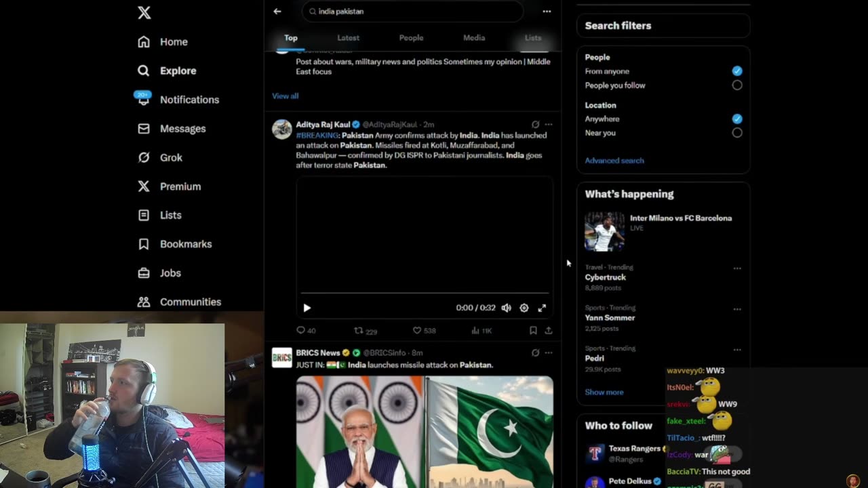Select People 'From anyone' radio option
This screenshot has height=488, width=868.
tap(737, 71)
